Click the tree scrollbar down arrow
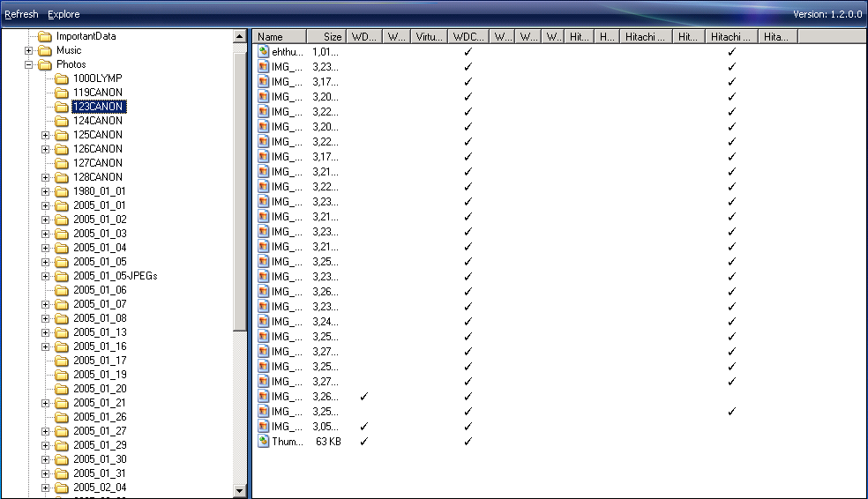 (240, 490)
